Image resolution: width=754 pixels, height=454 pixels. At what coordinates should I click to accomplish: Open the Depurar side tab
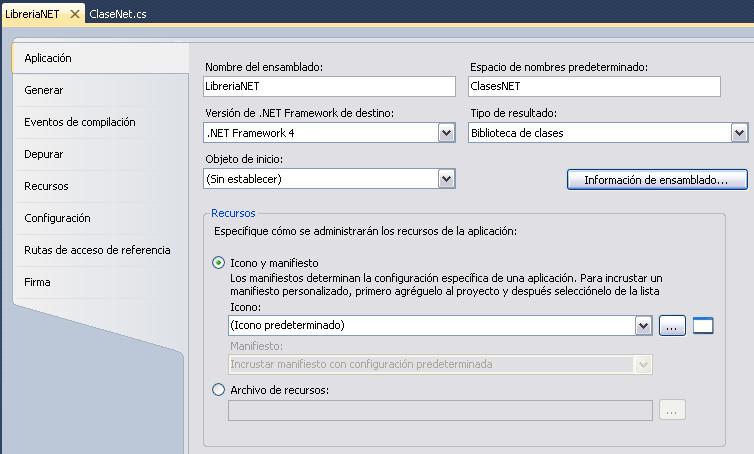(x=101, y=154)
